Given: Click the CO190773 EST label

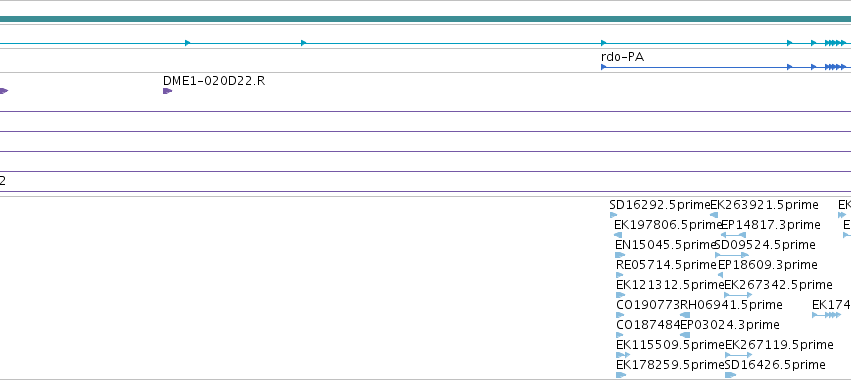Looking at the screenshot, I should tap(648, 305).
